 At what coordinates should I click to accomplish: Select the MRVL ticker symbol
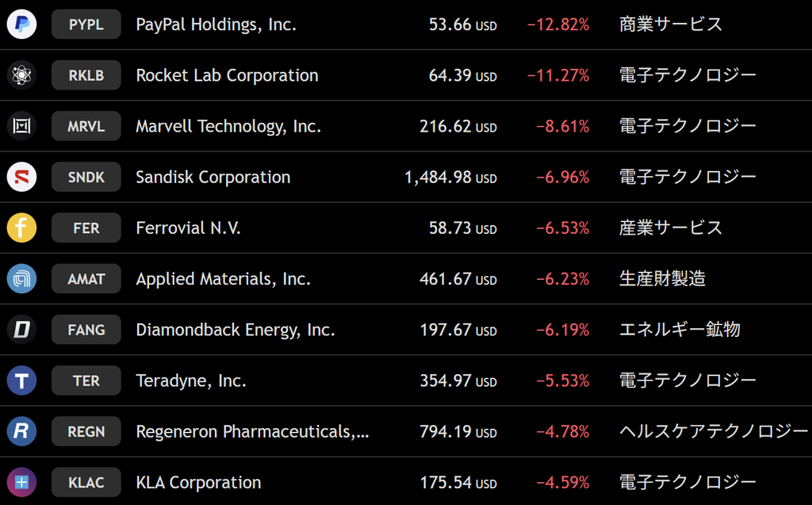tap(86, 126)
